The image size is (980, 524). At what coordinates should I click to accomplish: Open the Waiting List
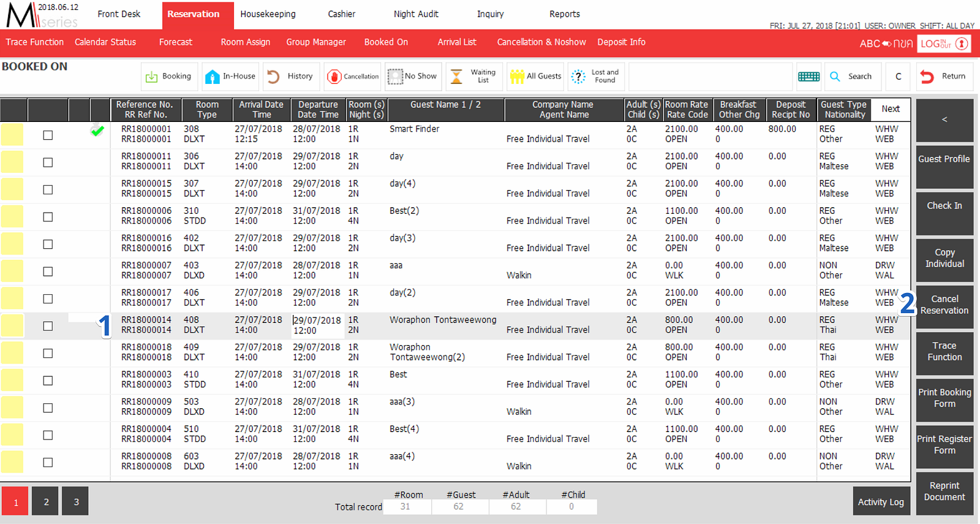click(x=474, y=77)
